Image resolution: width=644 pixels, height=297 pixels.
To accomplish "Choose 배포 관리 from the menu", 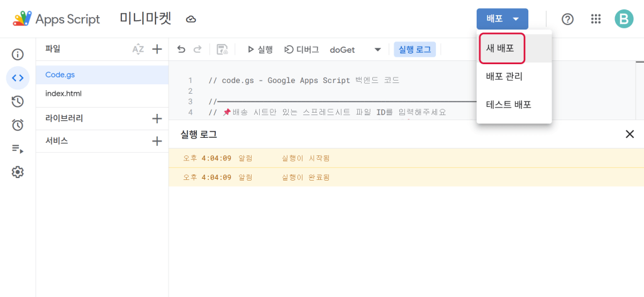I will point(504,77).
